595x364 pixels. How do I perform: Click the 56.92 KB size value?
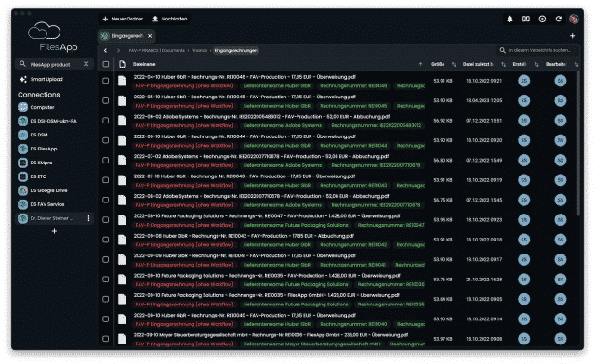[443, 121]
